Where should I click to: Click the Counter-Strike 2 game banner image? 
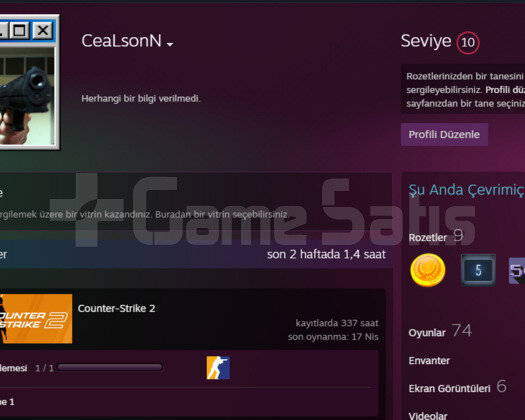(36, 319)
